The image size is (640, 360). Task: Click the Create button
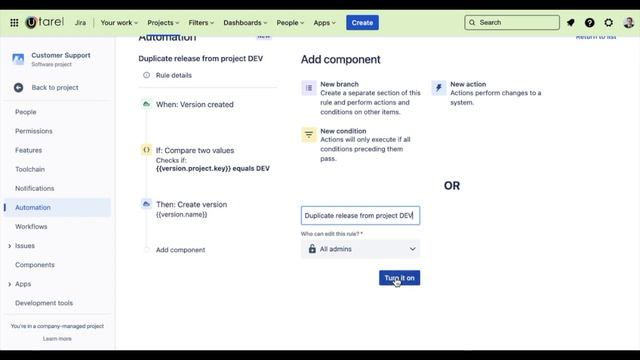coord(362,23)
